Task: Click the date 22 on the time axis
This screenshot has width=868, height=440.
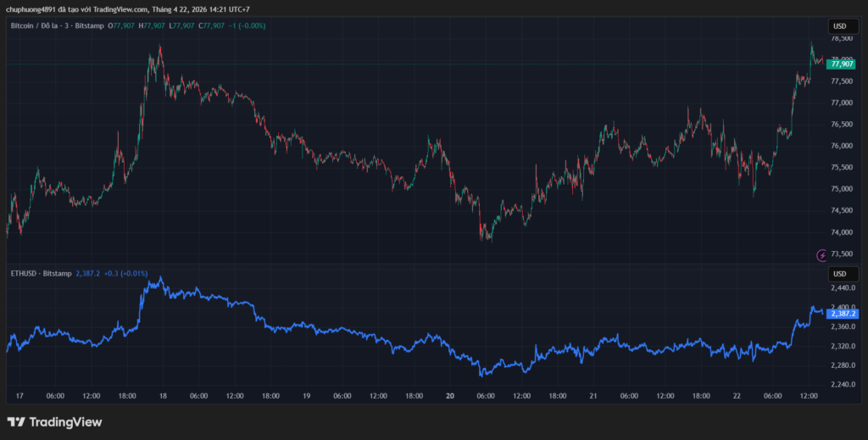Action: click(737, 395)
